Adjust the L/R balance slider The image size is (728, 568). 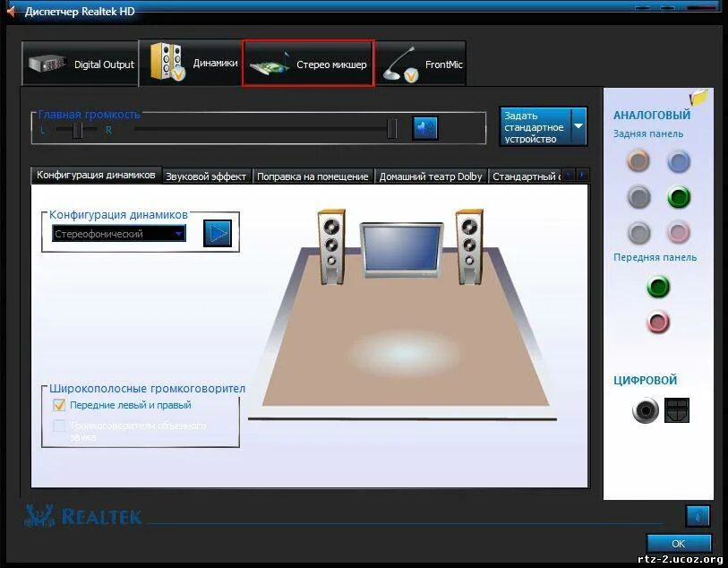78,131
